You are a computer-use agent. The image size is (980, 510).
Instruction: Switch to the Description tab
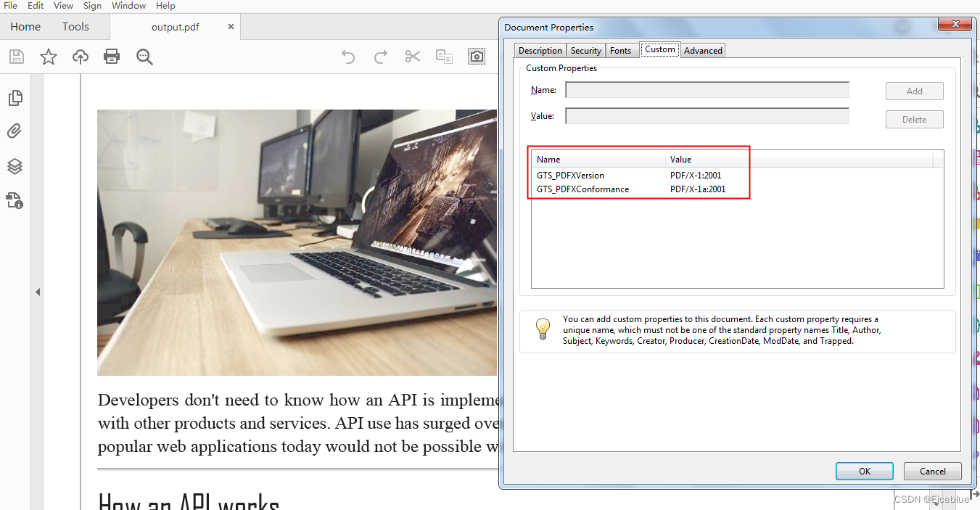540,51
